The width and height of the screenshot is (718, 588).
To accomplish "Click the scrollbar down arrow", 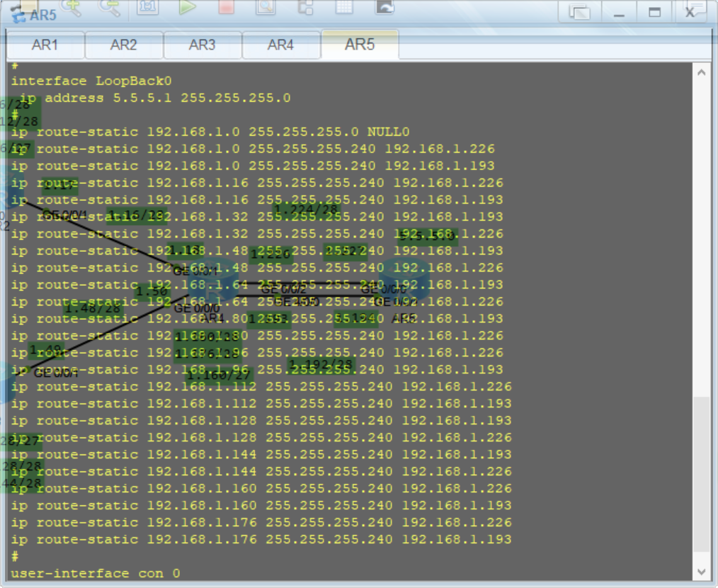I will pos(702,572).
